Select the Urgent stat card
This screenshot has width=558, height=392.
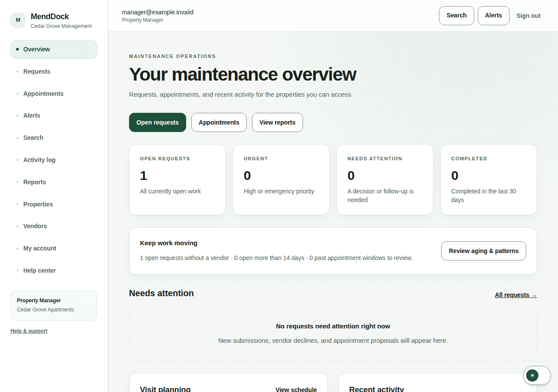tap(281, 179)
